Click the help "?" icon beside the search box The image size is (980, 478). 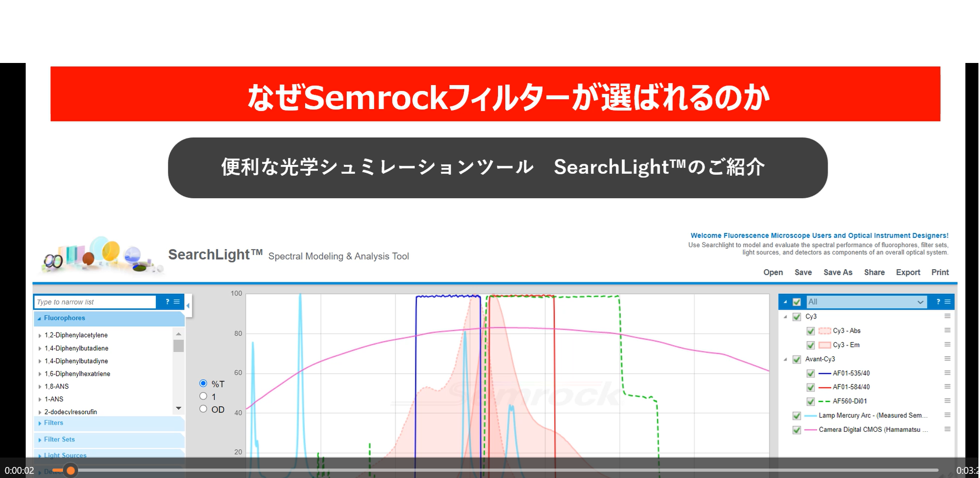167,302
